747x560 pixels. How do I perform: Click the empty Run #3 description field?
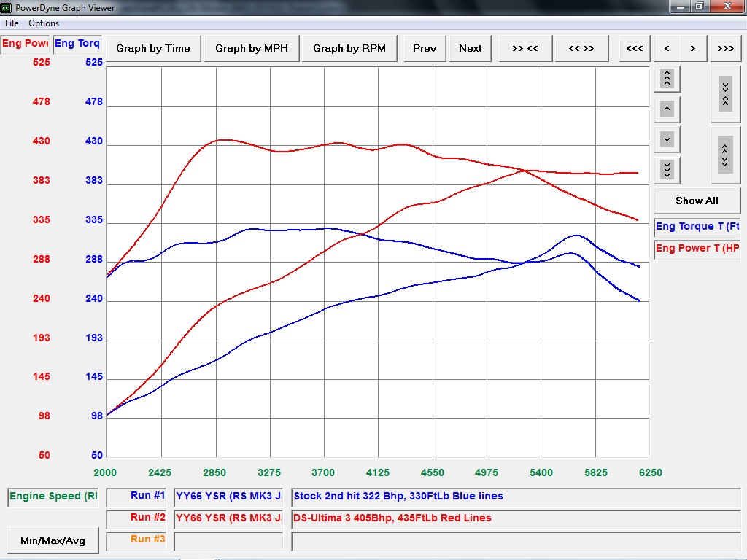(516, 541)
